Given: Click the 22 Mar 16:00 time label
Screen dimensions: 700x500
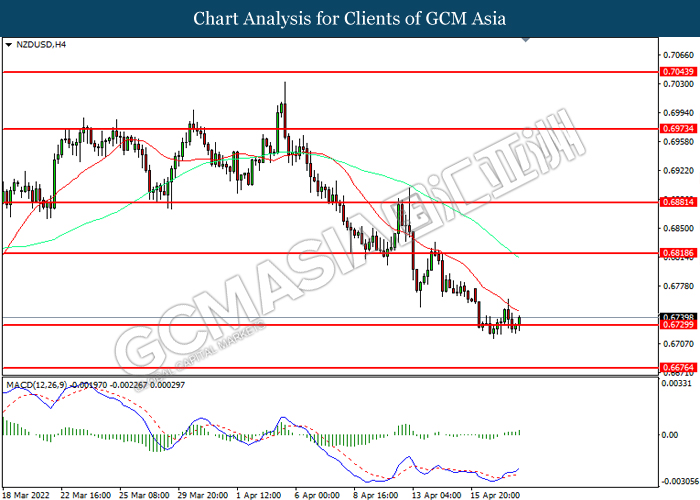Looking at the screenshot, I should (x=86, y=496).
